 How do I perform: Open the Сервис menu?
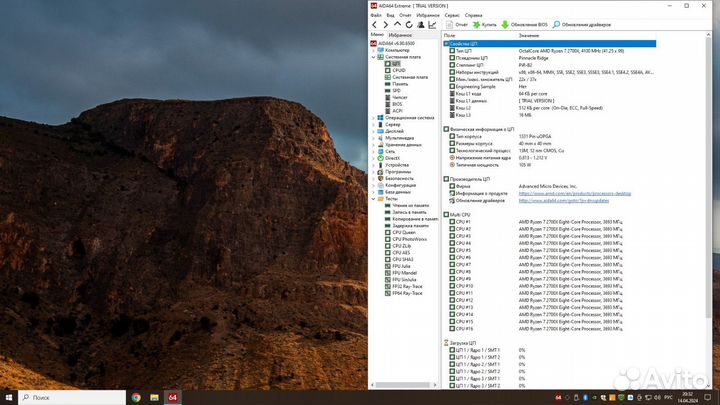tap(452, 15)
